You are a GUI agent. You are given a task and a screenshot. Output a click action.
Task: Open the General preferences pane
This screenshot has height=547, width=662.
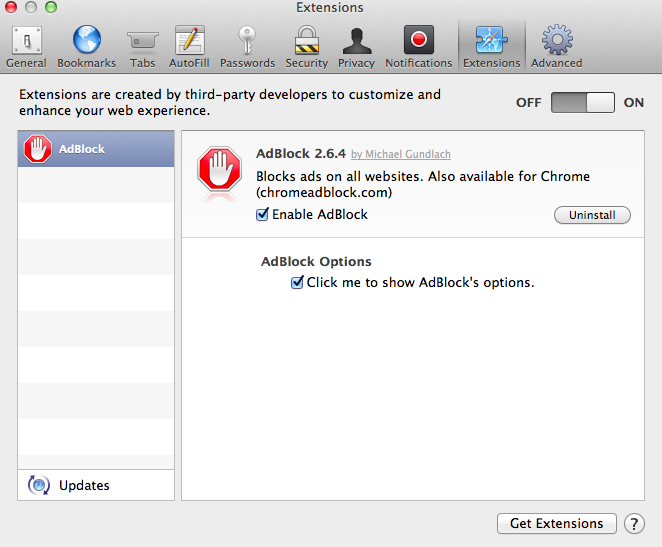(26, 46)
